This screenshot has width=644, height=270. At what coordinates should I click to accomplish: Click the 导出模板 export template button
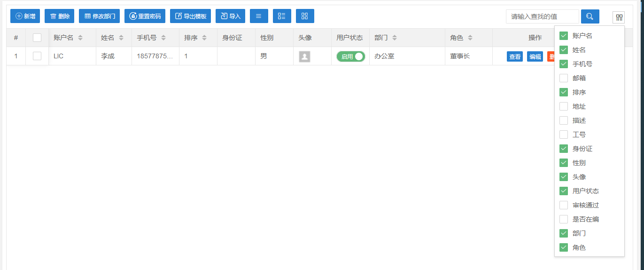[190, 16]
